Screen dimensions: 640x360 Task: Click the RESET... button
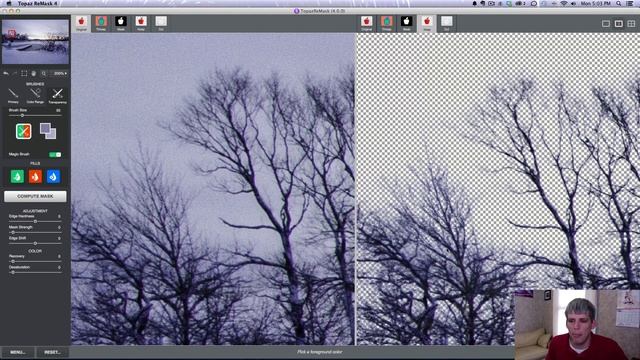pos(52,352)
